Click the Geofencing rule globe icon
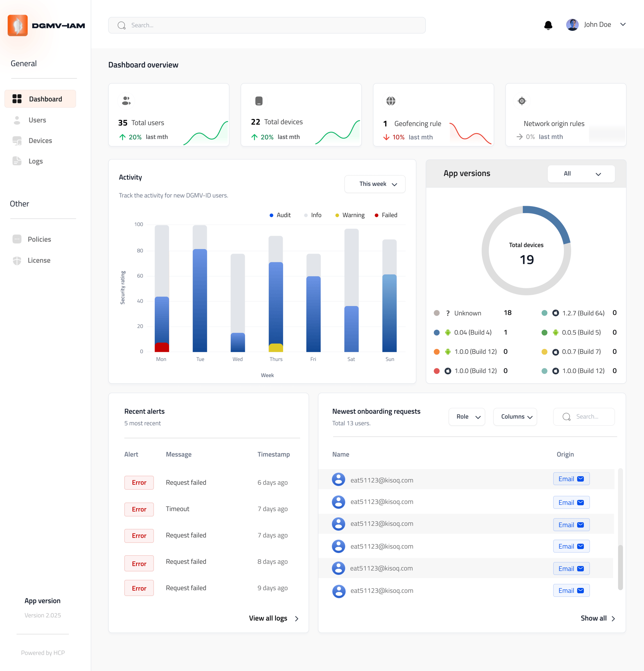The width and height of the screenshot is (644, 671). point(391,101)
